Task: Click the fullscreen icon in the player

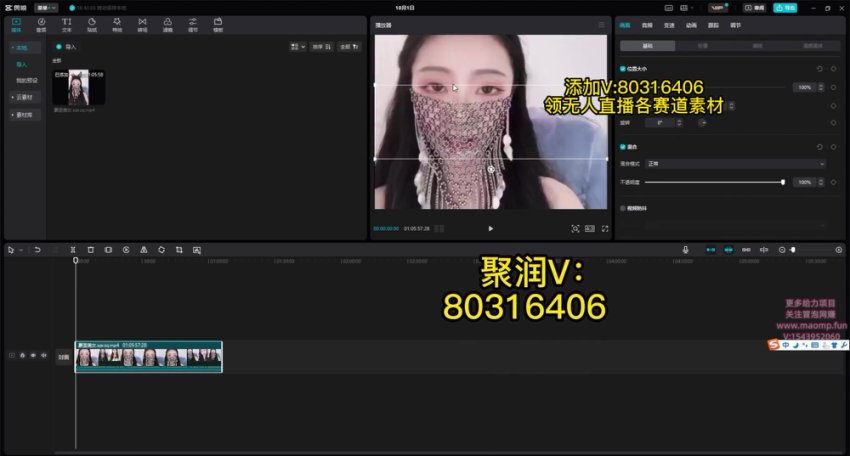Action: 605,229
